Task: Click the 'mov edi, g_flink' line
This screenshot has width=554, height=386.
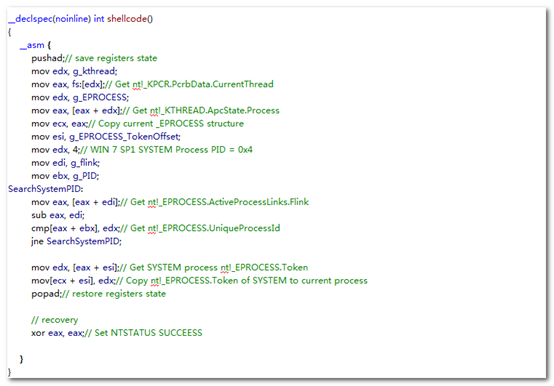Action: [x=65, y=163]
